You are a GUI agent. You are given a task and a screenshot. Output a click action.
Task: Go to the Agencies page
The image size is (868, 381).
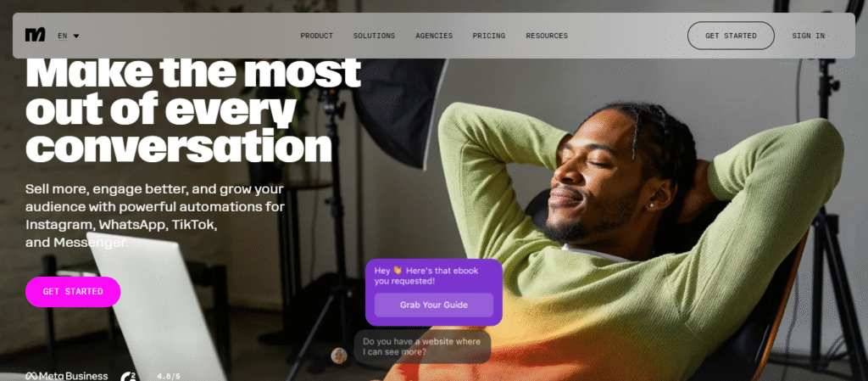434,36
